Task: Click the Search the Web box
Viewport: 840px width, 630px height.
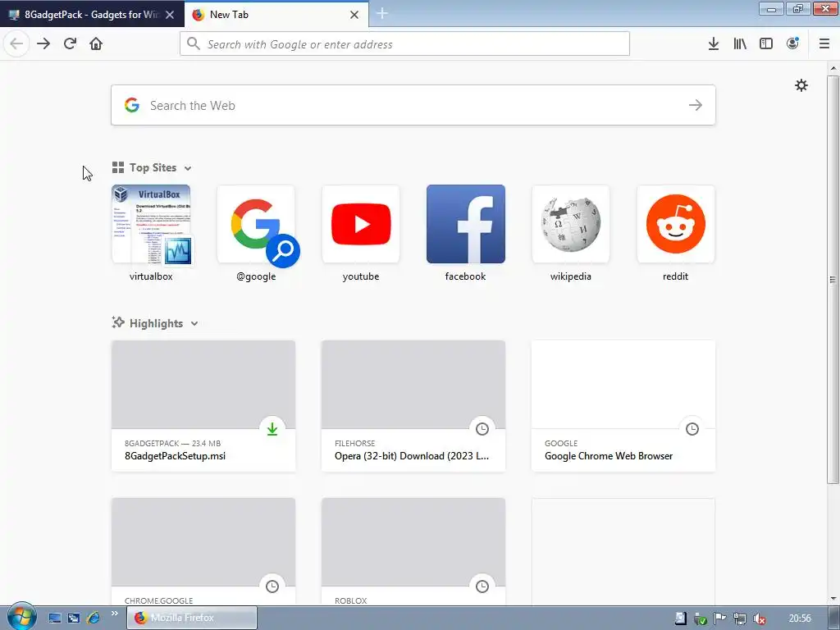Action: click(413, 105)
